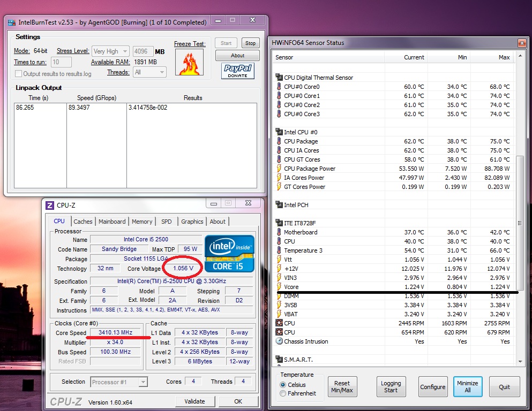Open the Graphics tab
Image resolution: width=532 pixels, height=411 pixels.
(192, 222)
